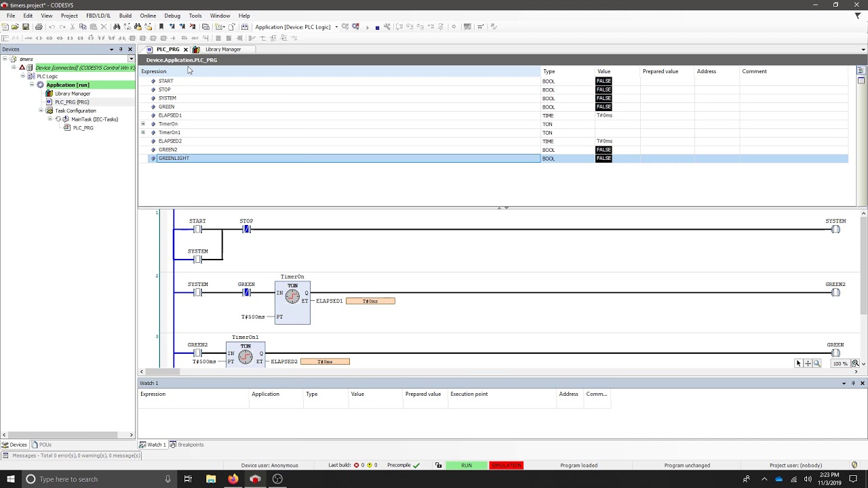Click the STOP negated contact in rung 1

[x=246, y=229]
